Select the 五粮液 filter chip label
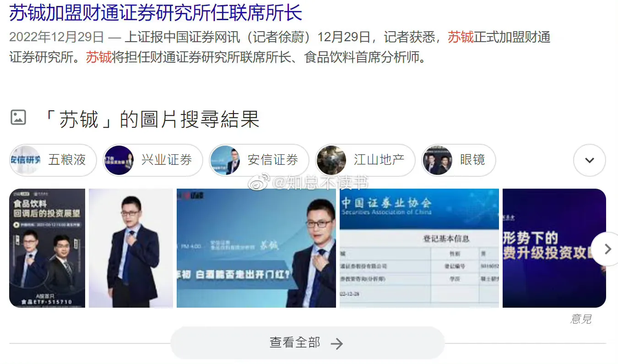Image resolution: width=618 pixels, height=364 pixels. pos(67,160)
